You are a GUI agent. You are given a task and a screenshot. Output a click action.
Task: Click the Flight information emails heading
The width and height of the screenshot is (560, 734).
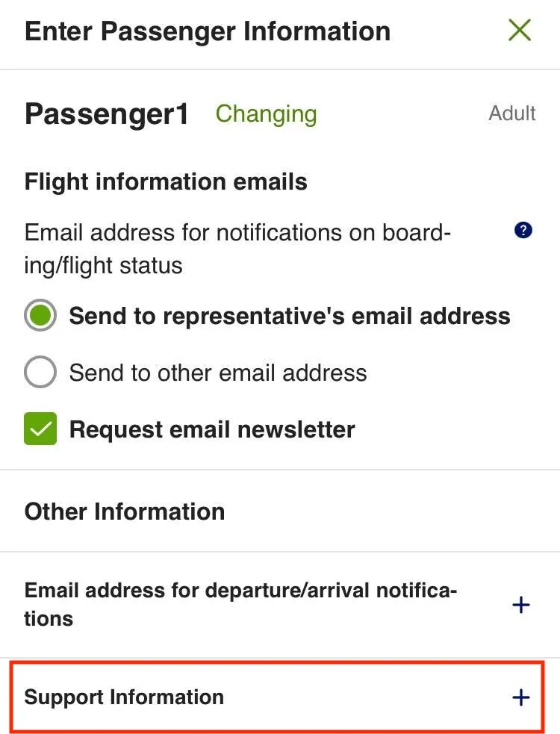click(166, 182)
